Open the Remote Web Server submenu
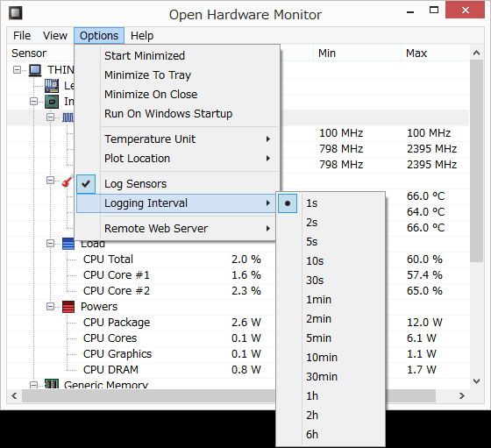This screenshot has width=491, height=448. point(177,229)
